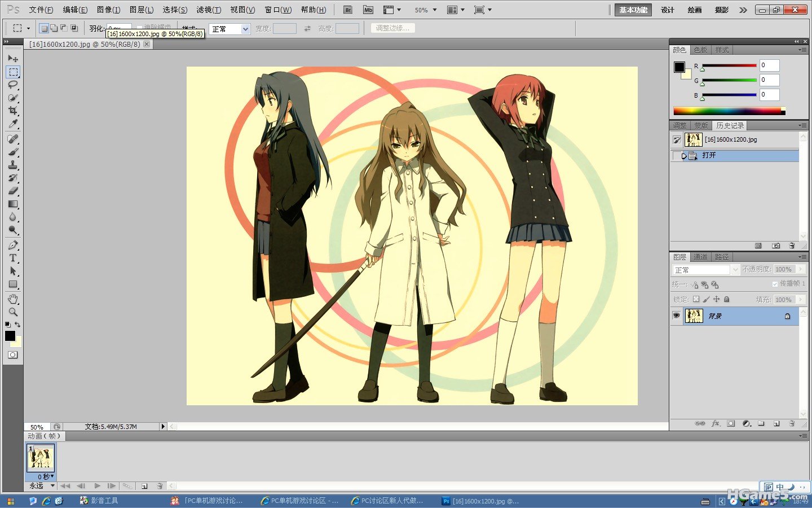812x508 pixels.
Task: Toggle Quick Mask mode
Action: coord(13,354)
